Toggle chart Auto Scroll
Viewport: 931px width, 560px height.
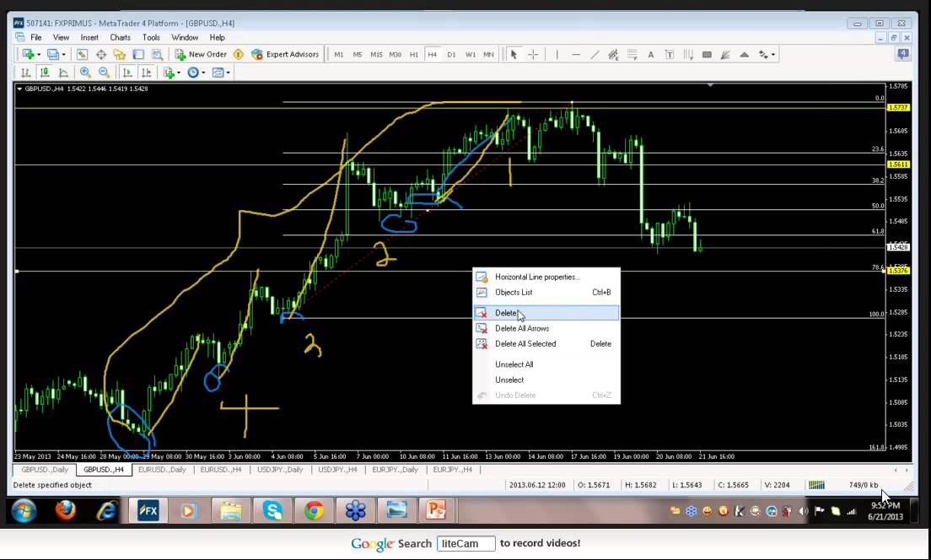pyautogui.click(x=127, y=73)
